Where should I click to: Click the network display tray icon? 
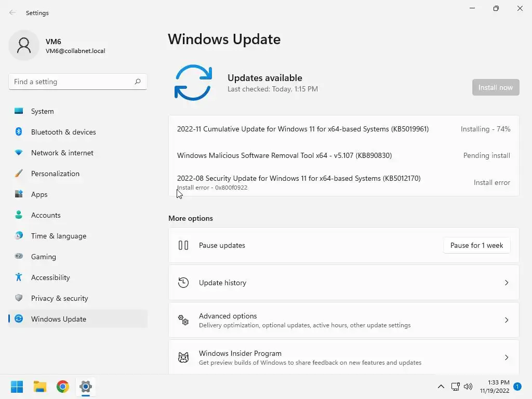coord(455,387)
